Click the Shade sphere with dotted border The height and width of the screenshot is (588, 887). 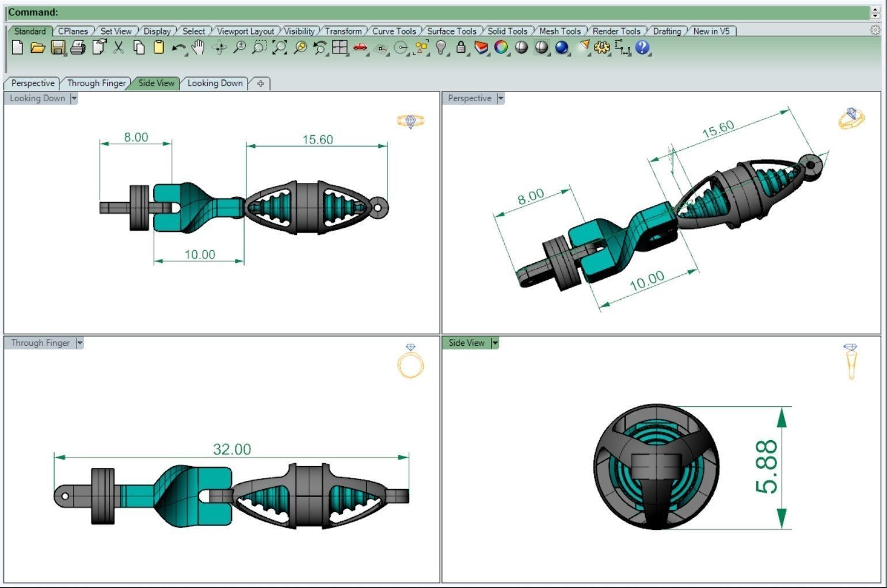pyautogui.click(x=542, y=48)
